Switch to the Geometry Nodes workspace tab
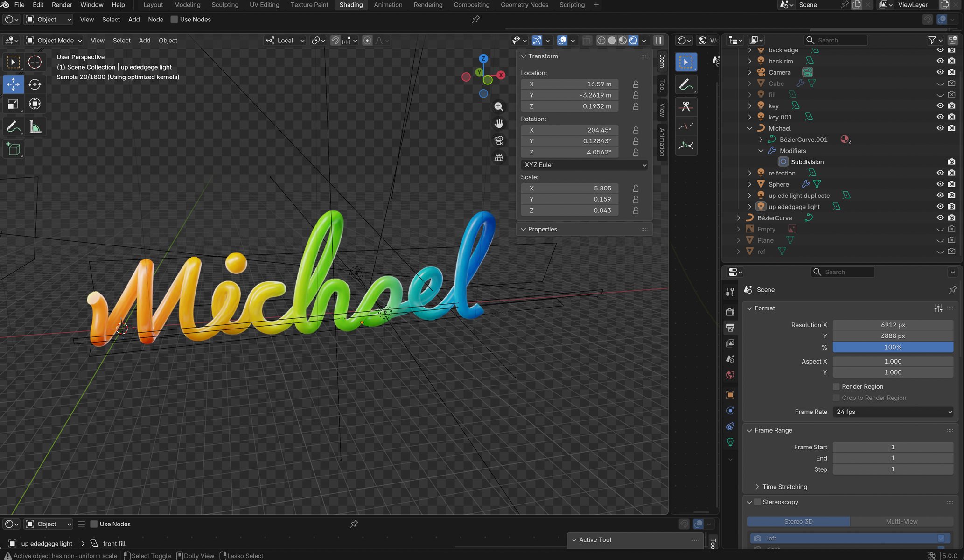964x560 pixels. (524, 5)
